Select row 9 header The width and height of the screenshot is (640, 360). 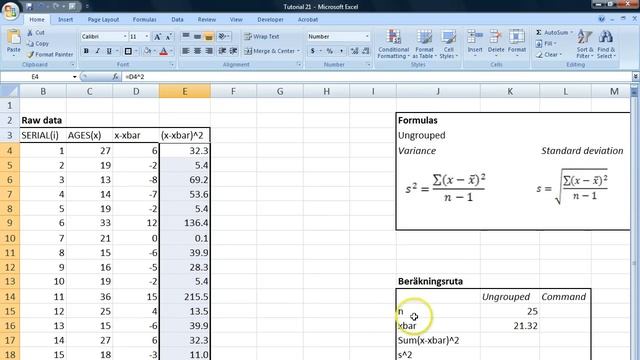(10, 223)
